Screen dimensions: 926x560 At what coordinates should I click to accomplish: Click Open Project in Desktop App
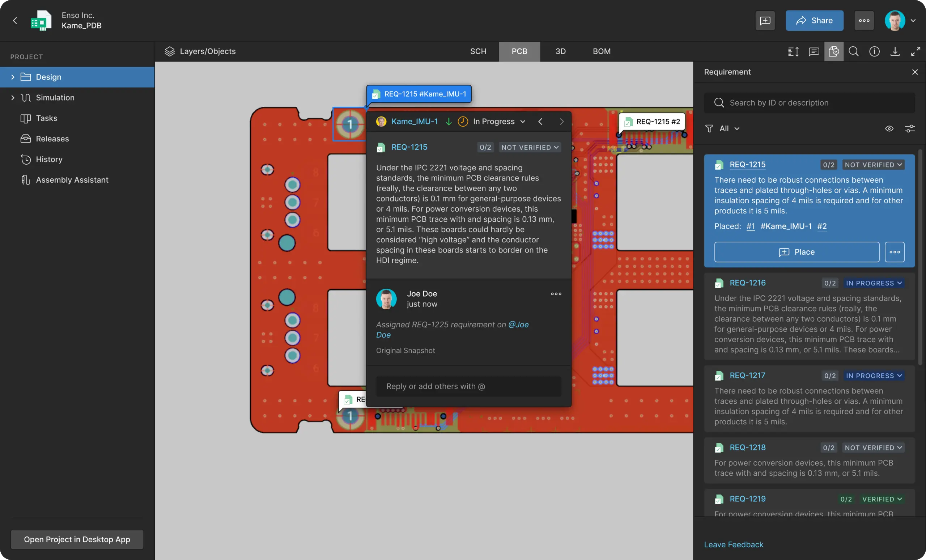pyautogui.click(x=77, y=539)
